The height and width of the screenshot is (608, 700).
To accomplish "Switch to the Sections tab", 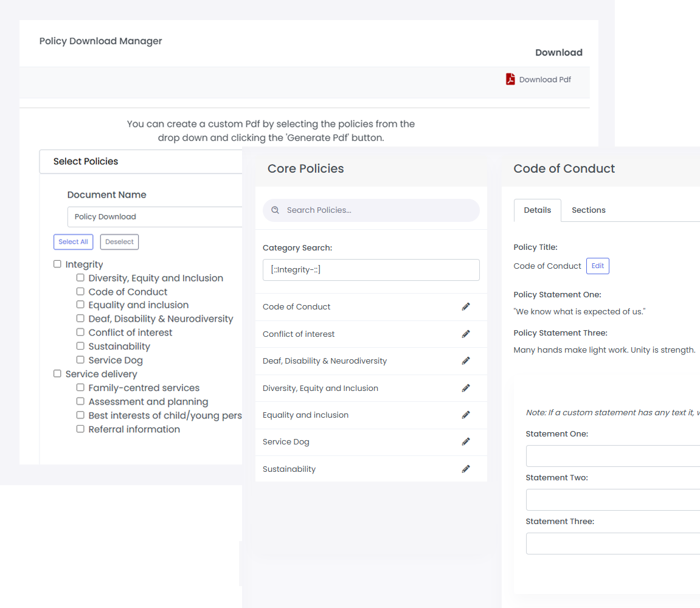I will pyautogui.click(x=588, y=210).
